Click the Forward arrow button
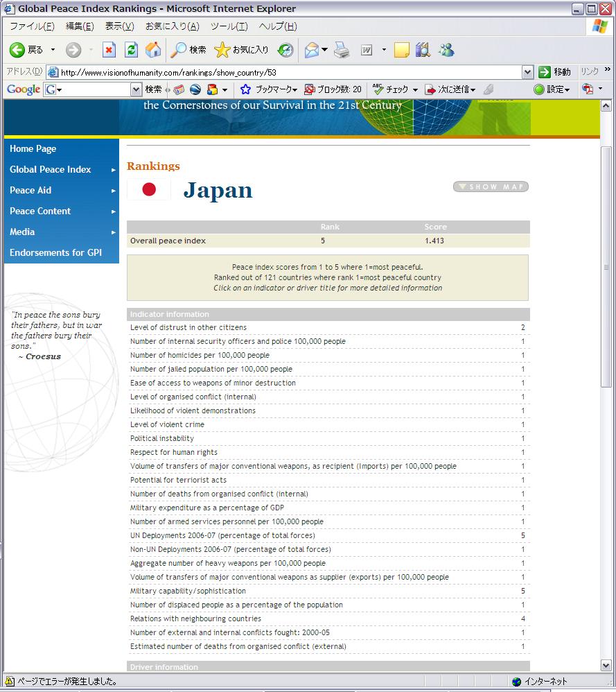Screen dimensions: 616x692 pos(73,50)
